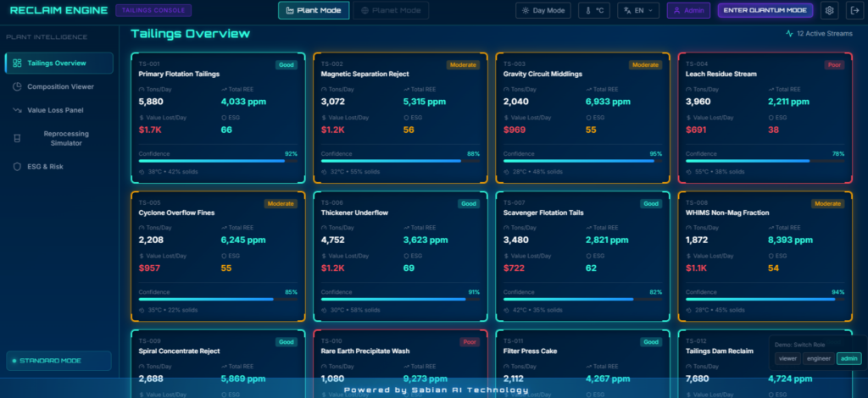Switch to Planet Mode tab
868x398 pixels.
390,11
